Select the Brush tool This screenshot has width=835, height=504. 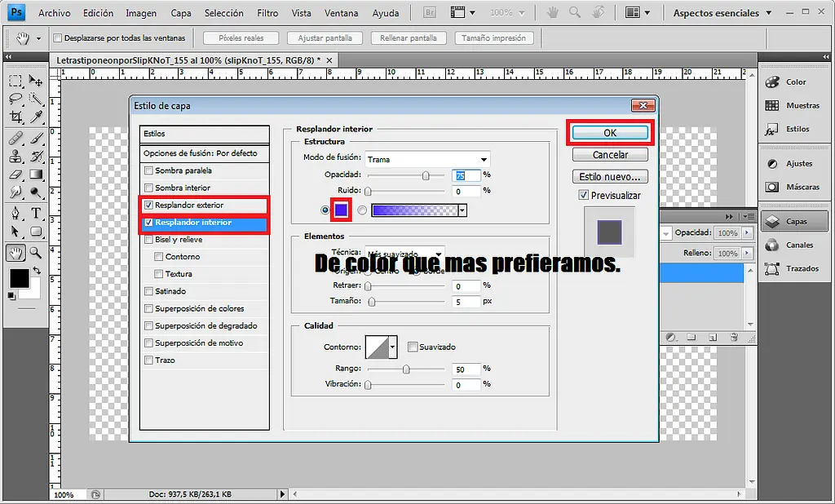(36, 139)
